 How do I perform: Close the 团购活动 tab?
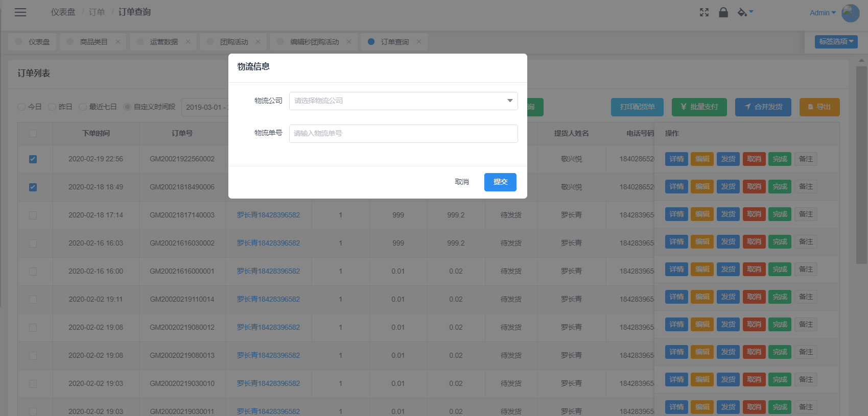[x=258, y=42]
